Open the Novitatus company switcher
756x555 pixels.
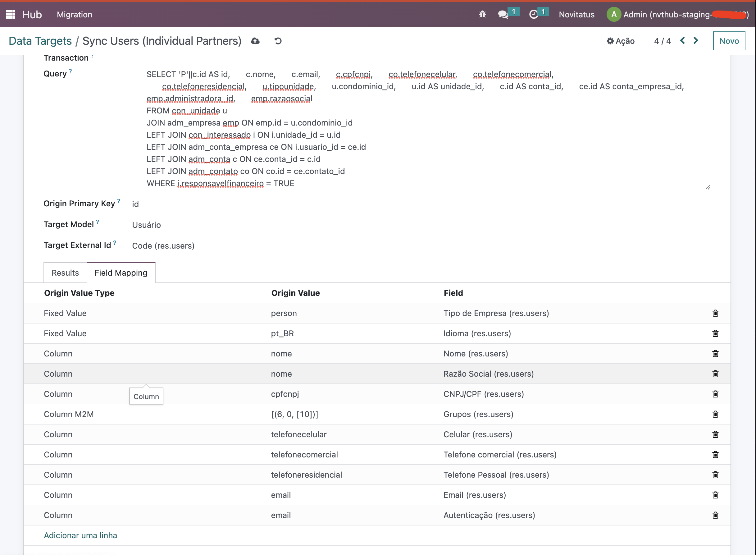click(x=576, y=14)
